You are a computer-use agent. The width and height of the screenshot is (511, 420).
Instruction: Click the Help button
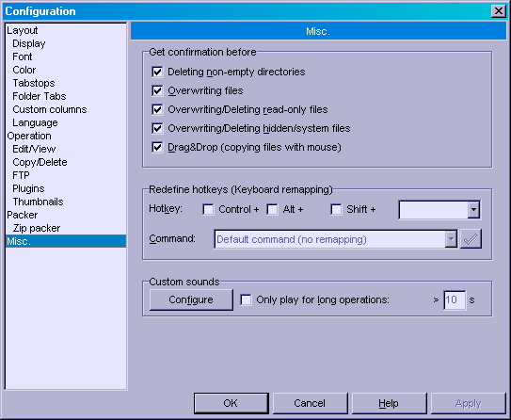click(389, 403)
